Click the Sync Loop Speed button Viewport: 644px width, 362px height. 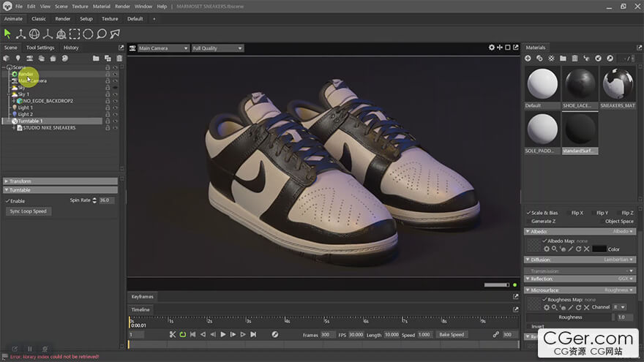point(29,211)
